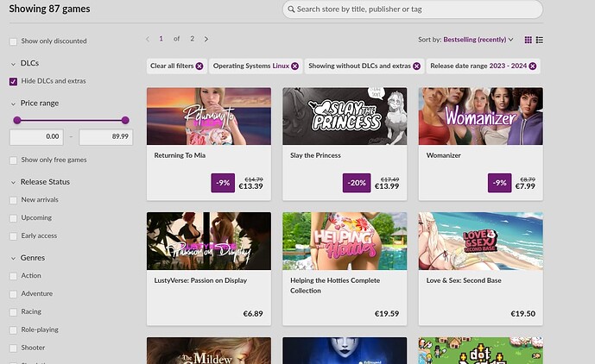Open the Womanizer cover image

tap(481, 116)
